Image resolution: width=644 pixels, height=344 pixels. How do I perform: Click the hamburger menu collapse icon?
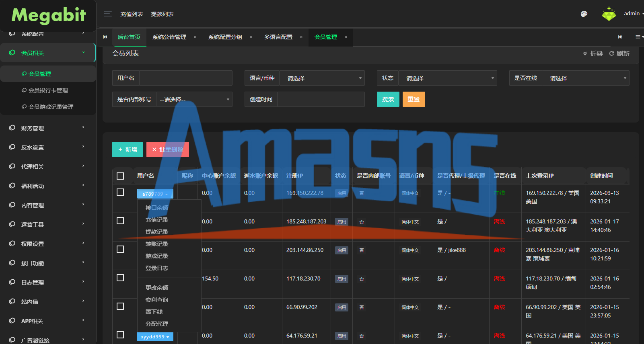coord(107,14)
